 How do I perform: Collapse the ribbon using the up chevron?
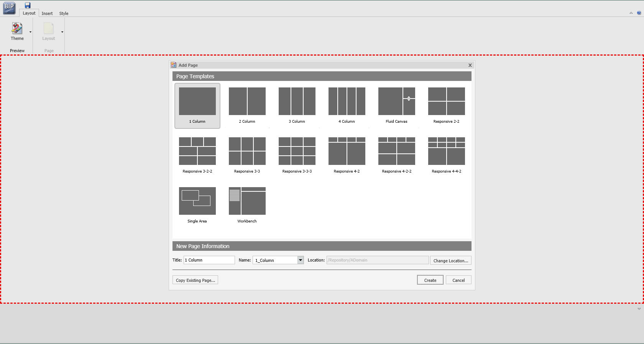click(631, 13)
